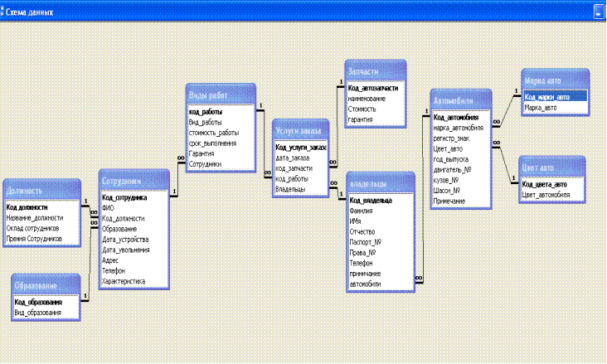
Task: Click the ФИО field in Сотрудники
Action: [x=109, y=208]
